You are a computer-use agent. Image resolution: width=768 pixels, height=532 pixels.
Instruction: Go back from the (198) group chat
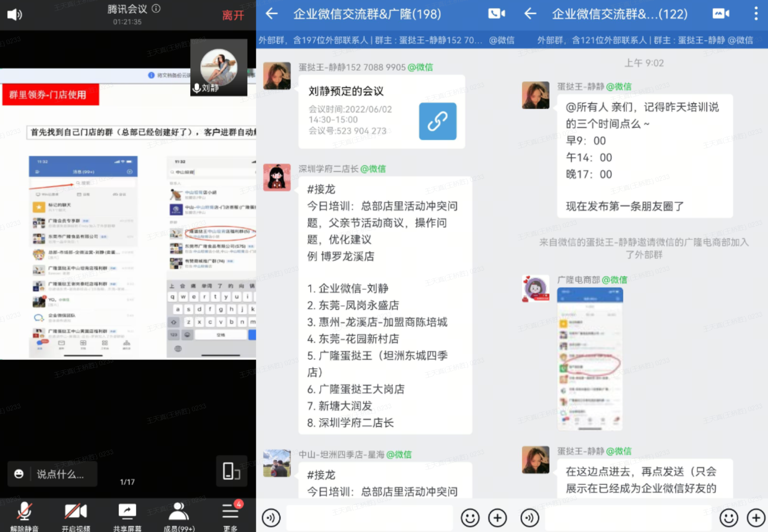click(x=272, y=14)
